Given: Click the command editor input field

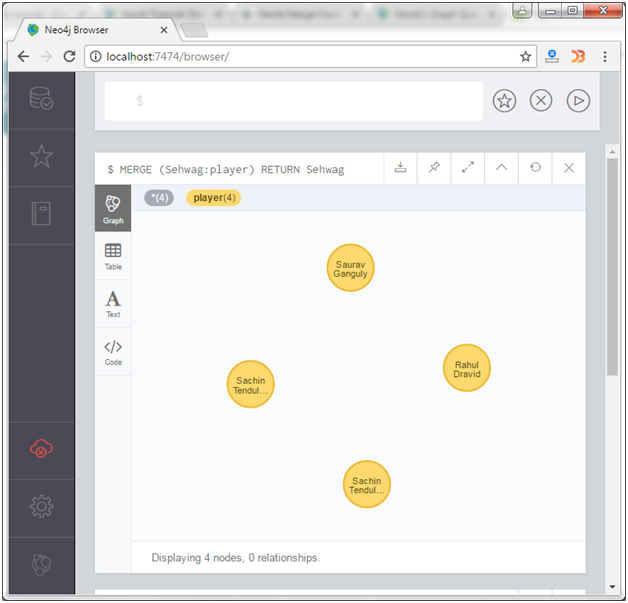Looking at the screenshot, I should 294,101.
